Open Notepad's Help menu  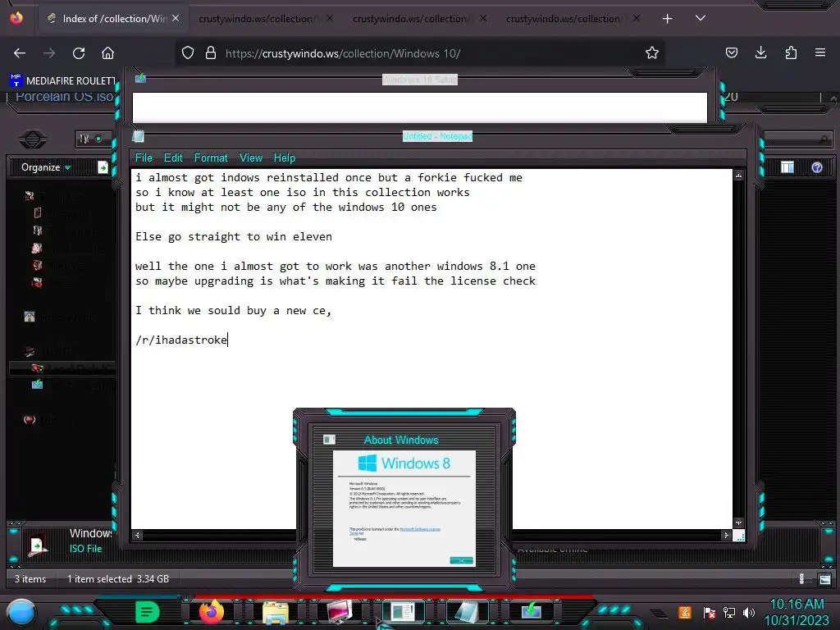pyautogui.click(x=285, y=158)
